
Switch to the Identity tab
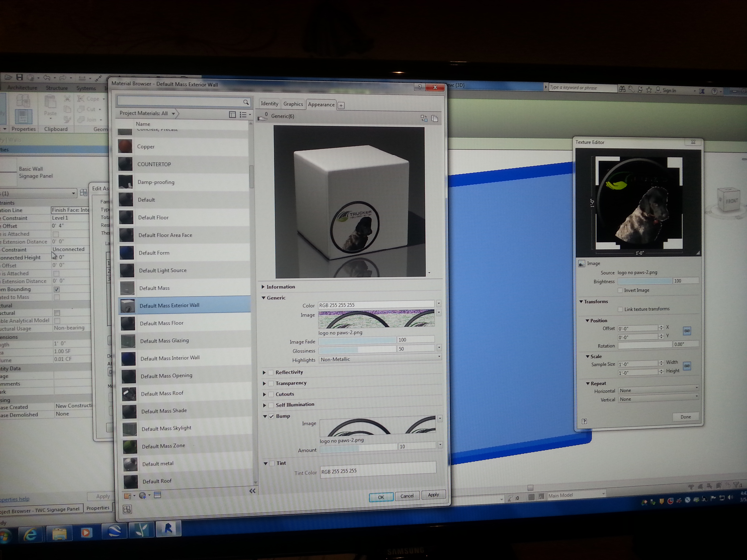point(269,104)
